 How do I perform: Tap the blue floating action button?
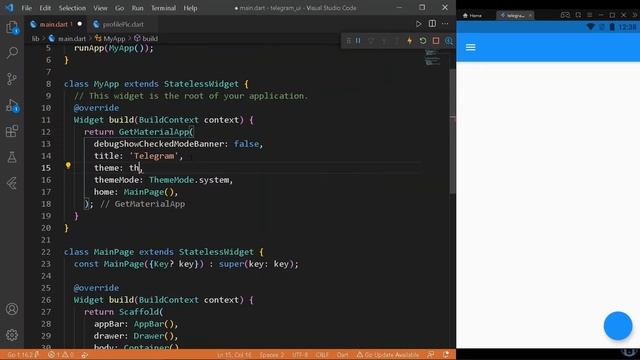click(x=618, y=326)
